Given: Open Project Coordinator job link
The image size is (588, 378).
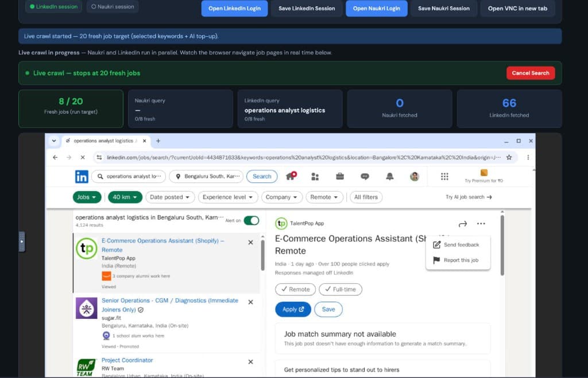Looking at the screenshot, I should [127, 360].
